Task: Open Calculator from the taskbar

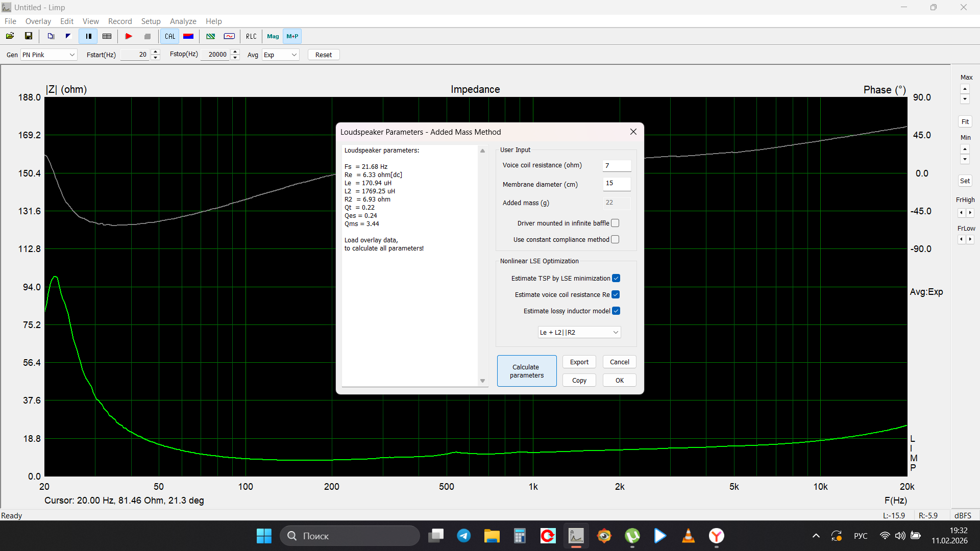Action: tap(520, 536)
